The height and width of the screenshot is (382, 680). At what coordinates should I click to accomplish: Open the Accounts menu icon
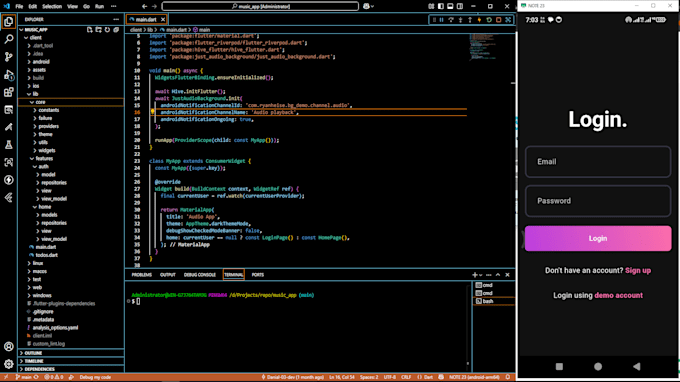click(x=8, y=346)
